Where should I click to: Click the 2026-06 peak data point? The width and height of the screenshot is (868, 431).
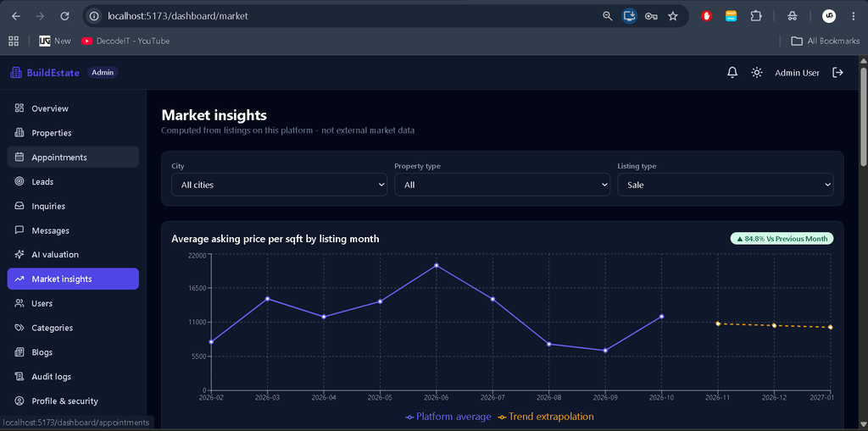[x=437, y=266]
